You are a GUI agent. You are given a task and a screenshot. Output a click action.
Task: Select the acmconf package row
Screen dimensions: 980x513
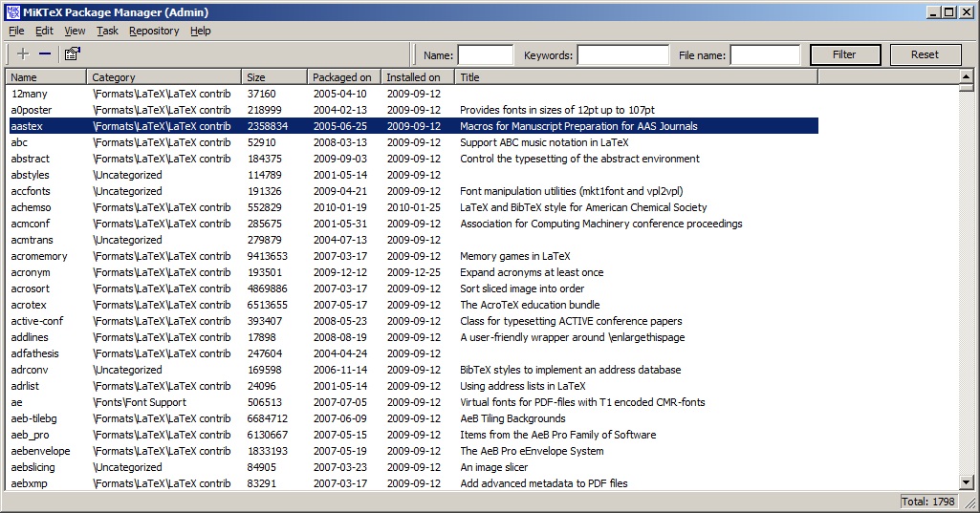pos(414,224)
